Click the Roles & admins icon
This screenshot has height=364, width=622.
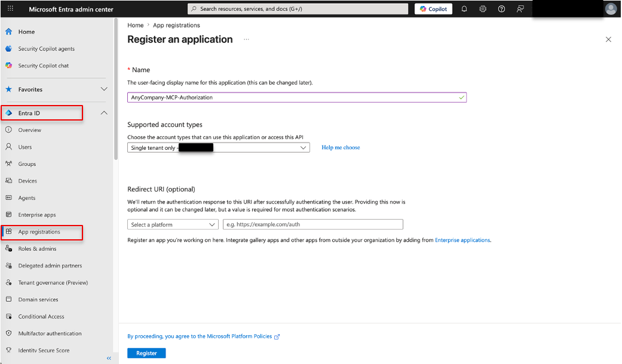[x=9, y=249]
